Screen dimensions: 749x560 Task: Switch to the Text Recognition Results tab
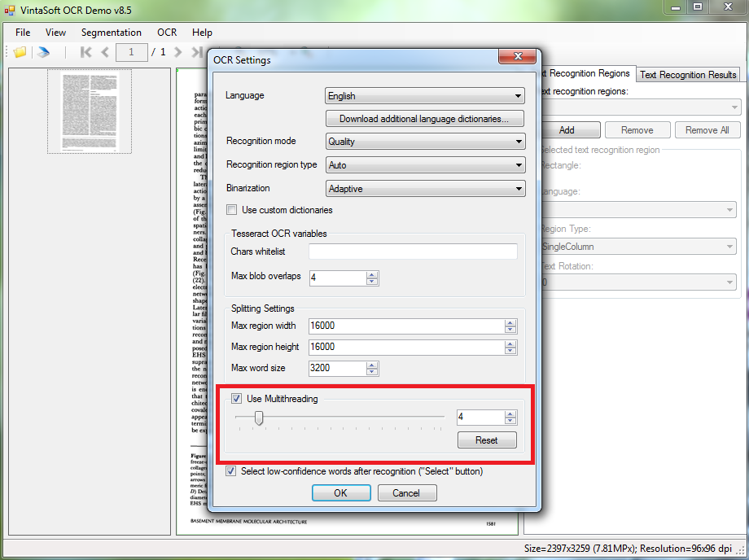coord(688,74)
